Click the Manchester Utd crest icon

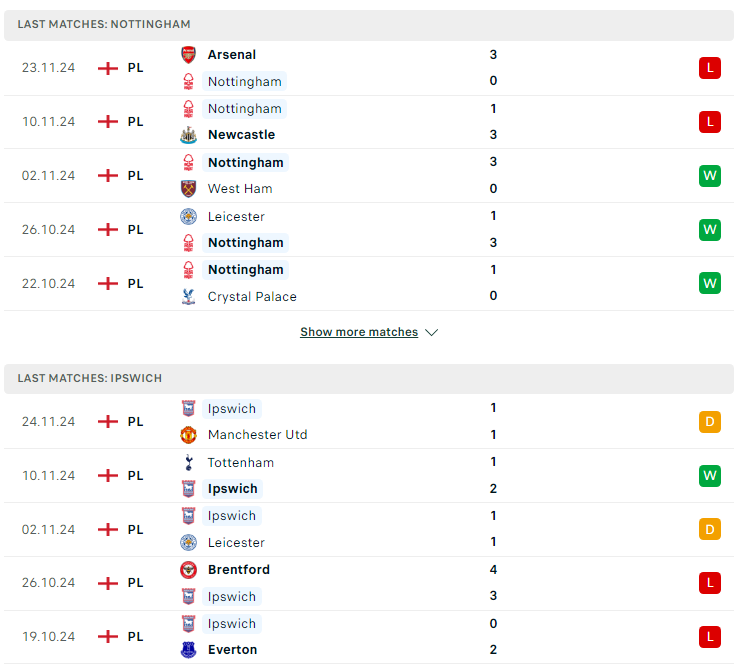(188, 435)
